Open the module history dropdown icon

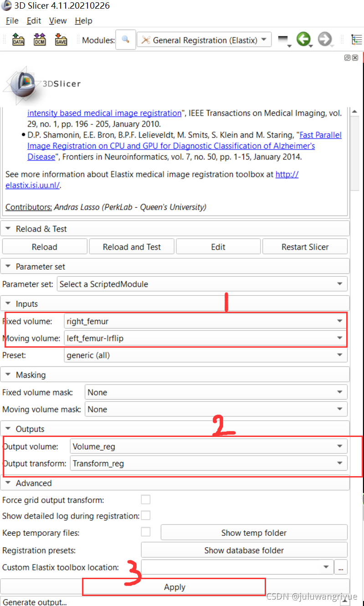pos(284,40)
